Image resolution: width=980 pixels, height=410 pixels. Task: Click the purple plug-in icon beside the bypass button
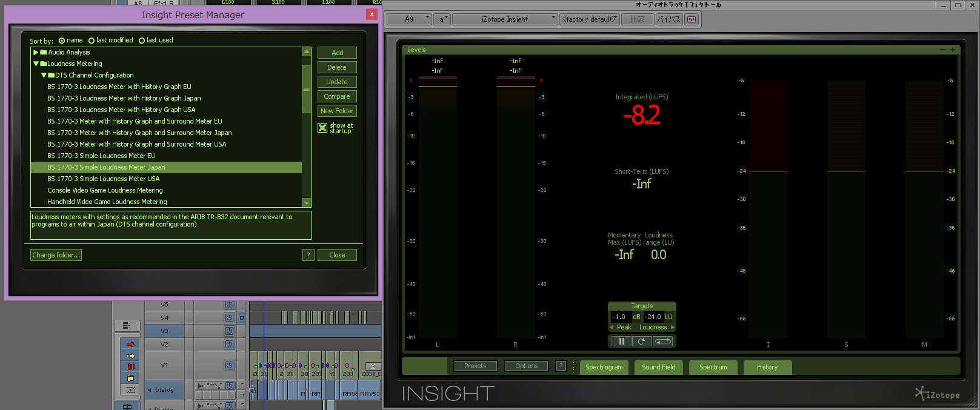coord(692,19)
